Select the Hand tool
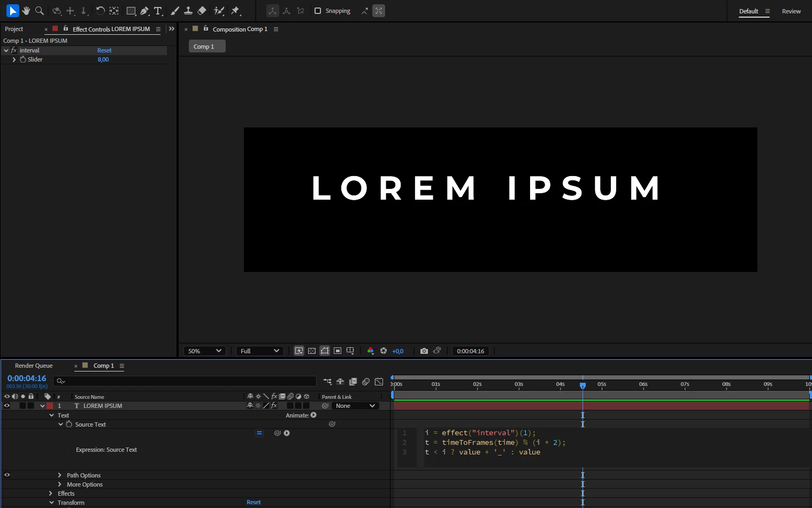Viewport: 812px width, 508px height. tap(26, 11)
